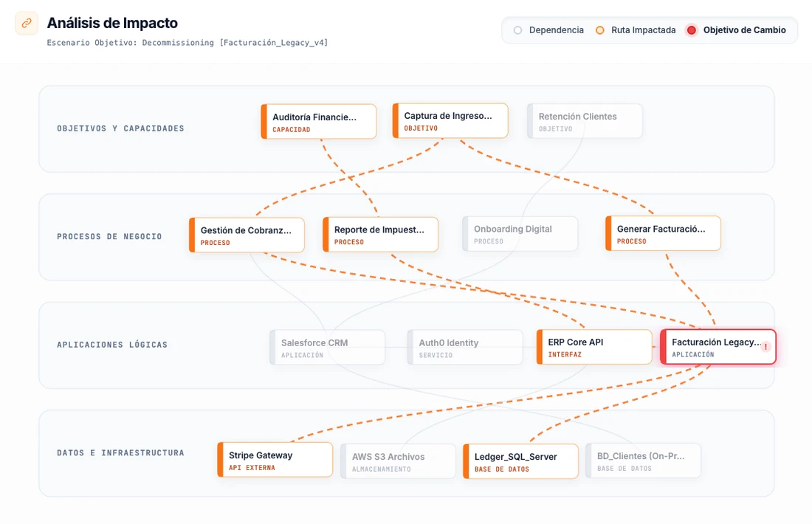This screenshot has width=812, height=524.
Task: Open the scenario link icon beside the title
Action: 26,23
